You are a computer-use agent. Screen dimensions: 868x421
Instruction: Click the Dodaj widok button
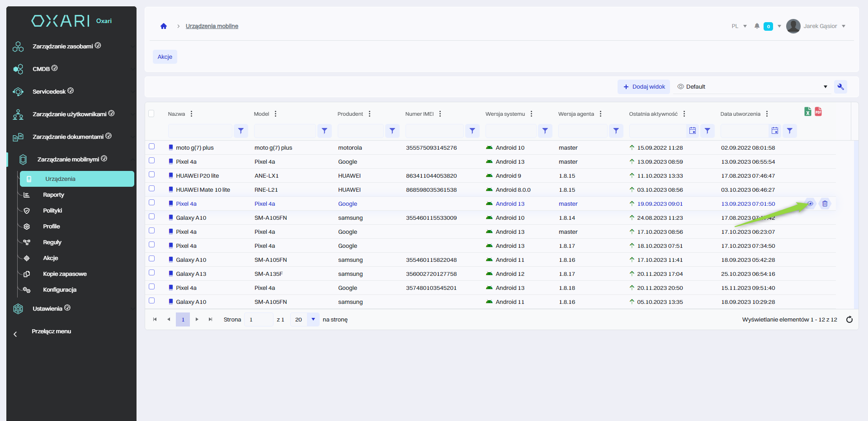(644, 87)
